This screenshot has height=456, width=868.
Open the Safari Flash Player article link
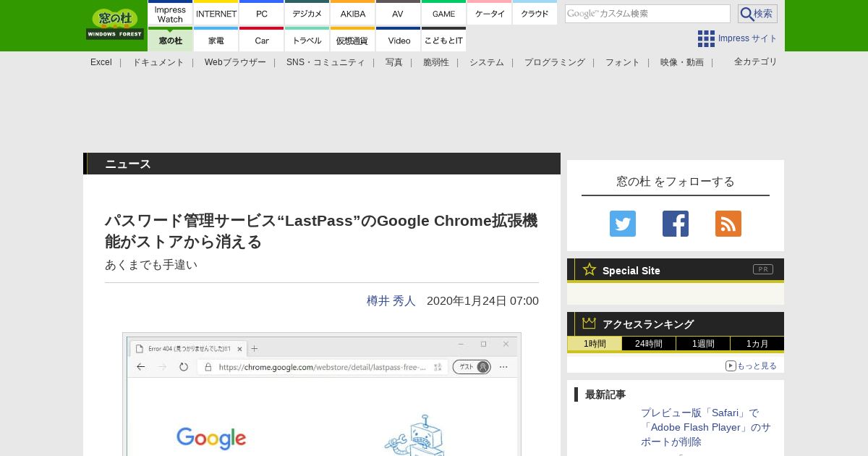[x=705, y=427]
